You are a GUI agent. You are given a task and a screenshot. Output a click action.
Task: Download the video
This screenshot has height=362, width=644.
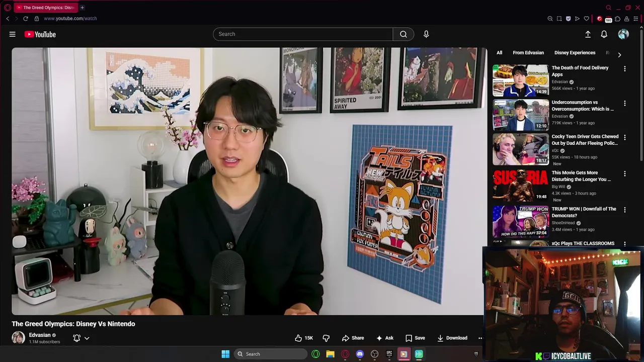(x=452, y=338)
